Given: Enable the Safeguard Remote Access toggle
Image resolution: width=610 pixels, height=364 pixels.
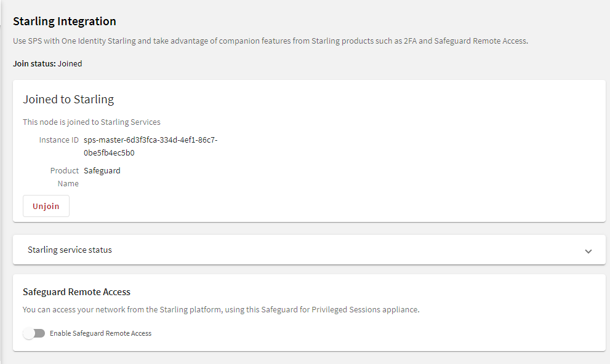Looking at the screenshot, I should (x=34, y=333).
